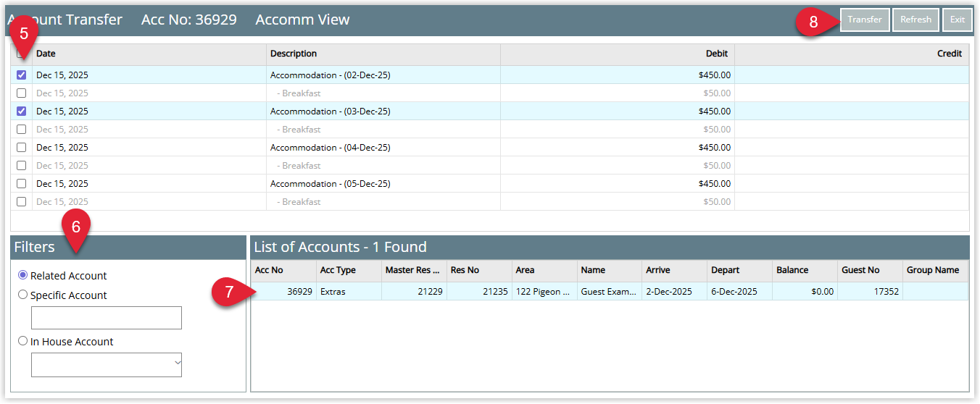980x404 pixels.
Task: Select the In House Account radio button
Action: [23, 341]
